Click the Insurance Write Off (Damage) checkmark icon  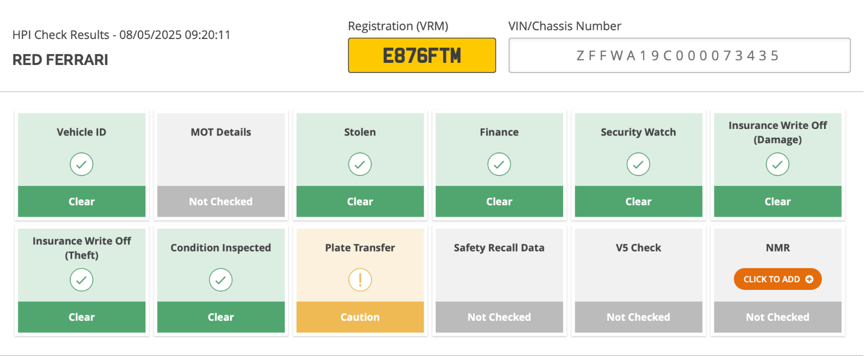coord(777,164)
